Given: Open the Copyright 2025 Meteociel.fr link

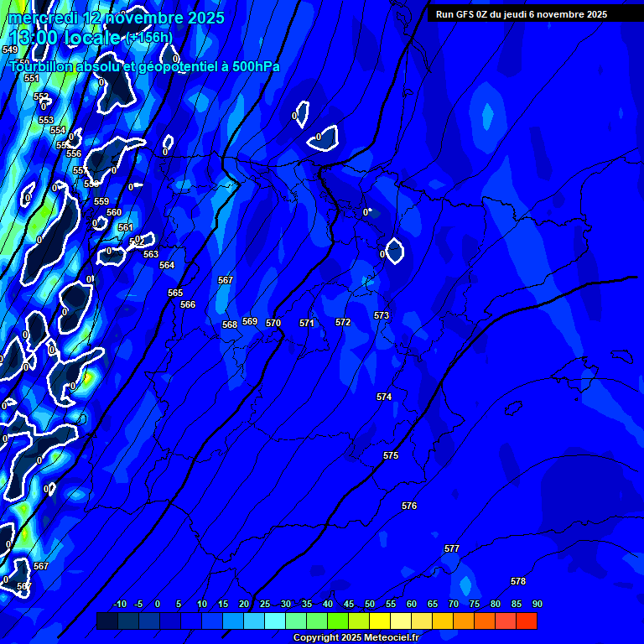Looking at the screenshot, I should (356, 637).
